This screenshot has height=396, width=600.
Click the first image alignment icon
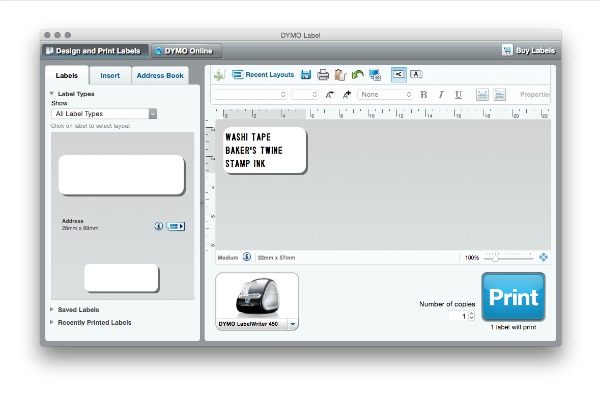[482, 95]
